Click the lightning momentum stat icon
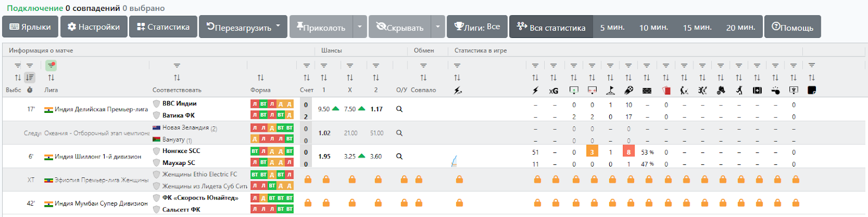 pos(535,91)
